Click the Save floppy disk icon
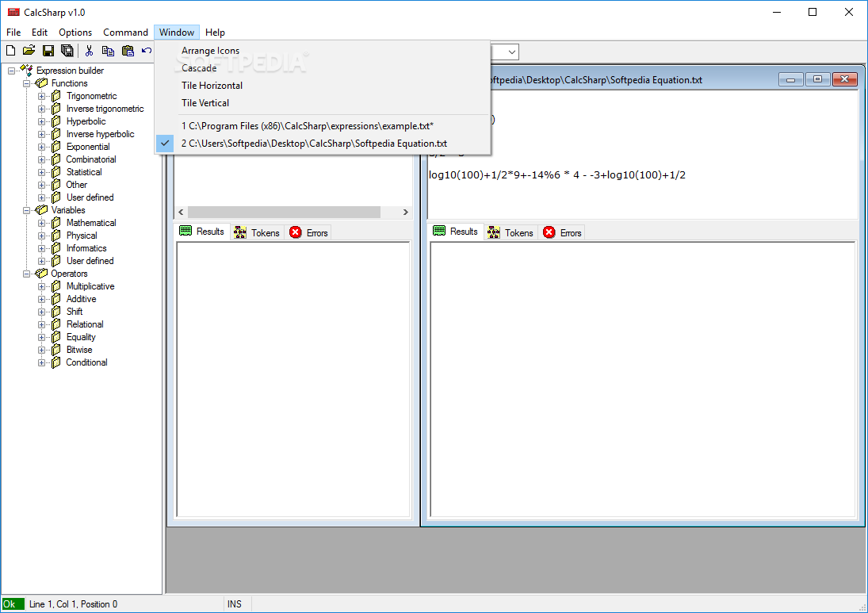Screen dimensions: 868x613 [48, 51]
